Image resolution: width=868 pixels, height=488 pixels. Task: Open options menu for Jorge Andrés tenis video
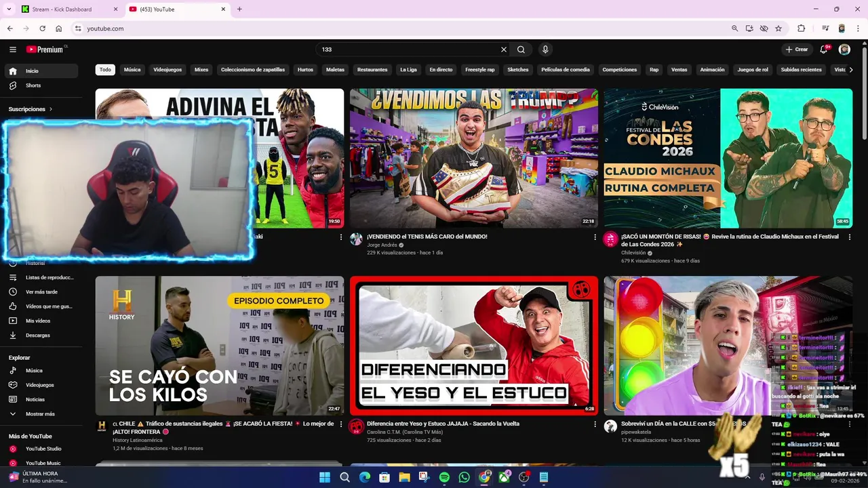click(x=595, y=237)
